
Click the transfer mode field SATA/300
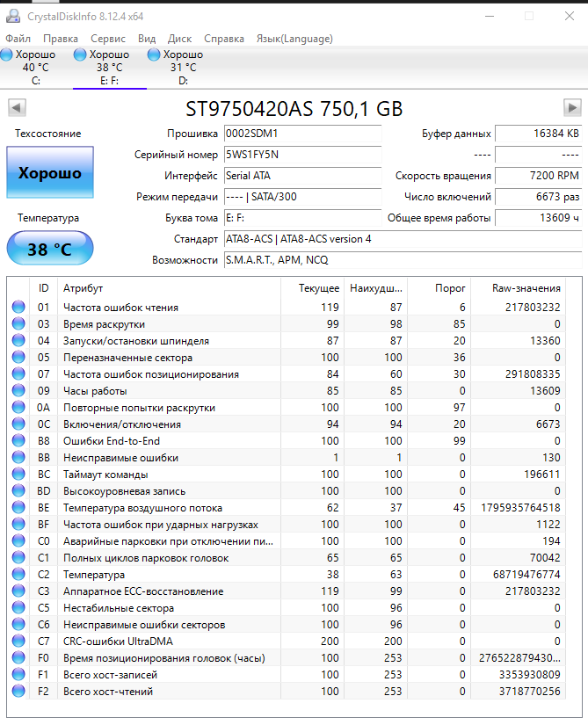coord(302,197)
